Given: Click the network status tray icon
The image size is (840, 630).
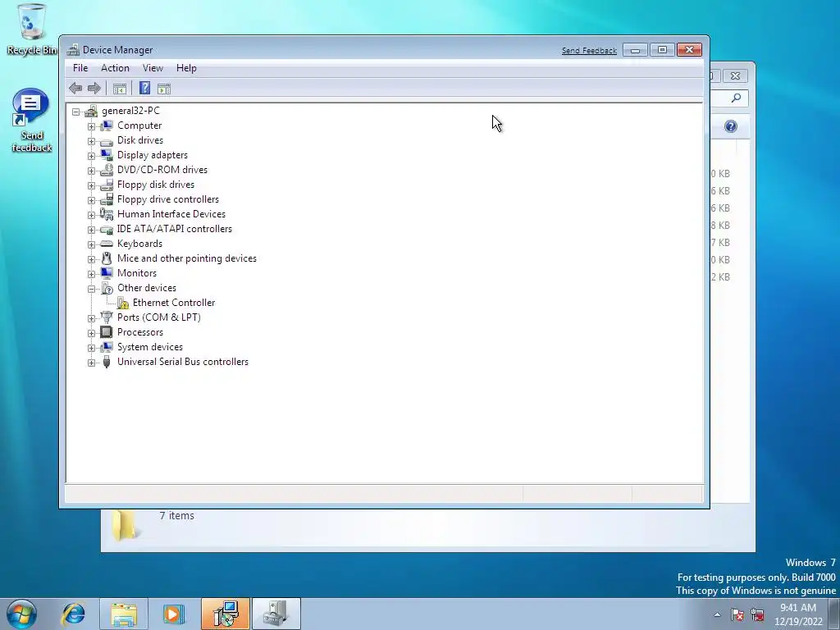Looking at the screenshot, I should point(757,614).
